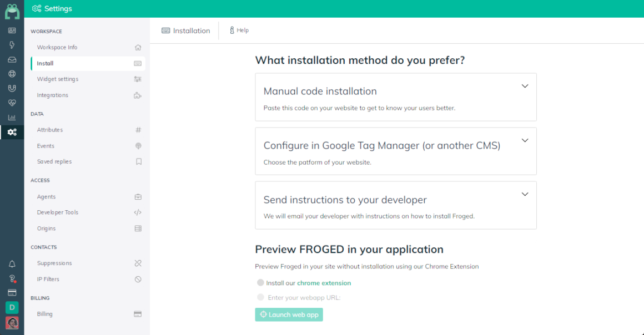Expand the Configure in Google Tag Manager panel

(525, 140)
